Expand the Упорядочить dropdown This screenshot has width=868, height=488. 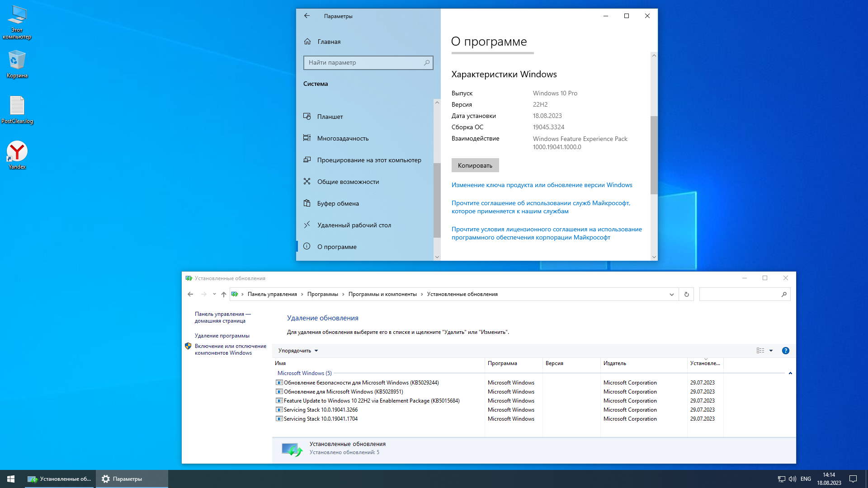pos(298,351)
